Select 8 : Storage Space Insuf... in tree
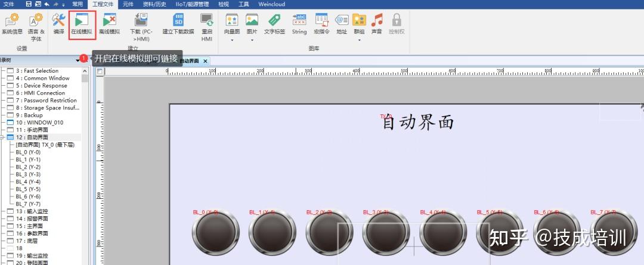Viewport: 644px width, 265px height. [x=48, y=108]
